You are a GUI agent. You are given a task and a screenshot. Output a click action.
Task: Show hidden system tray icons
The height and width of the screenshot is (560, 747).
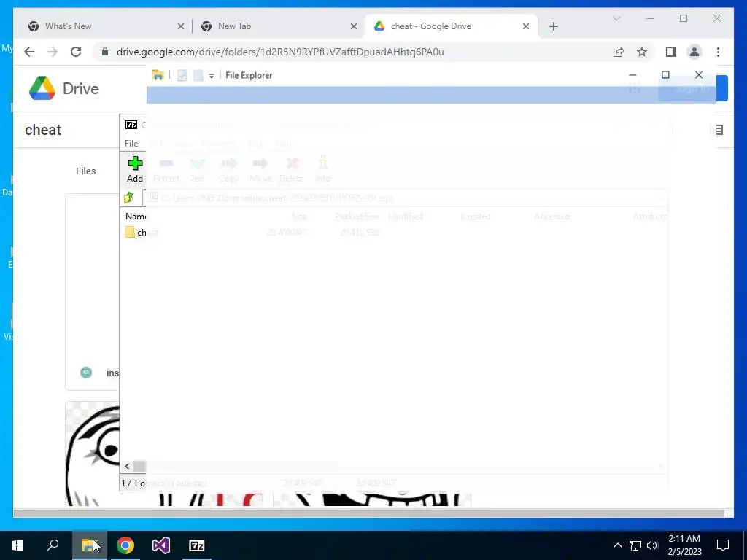(x=617, y=545)
